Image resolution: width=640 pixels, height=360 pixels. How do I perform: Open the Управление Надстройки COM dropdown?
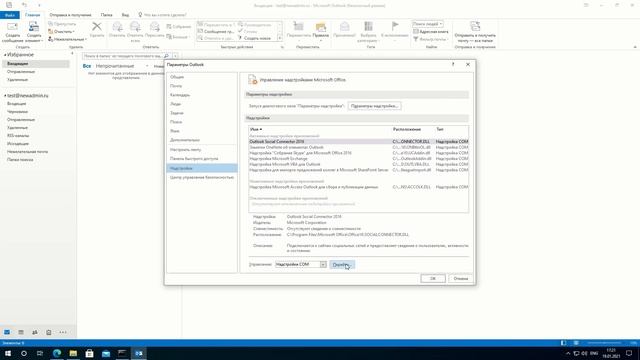click(x=323, y=264)
